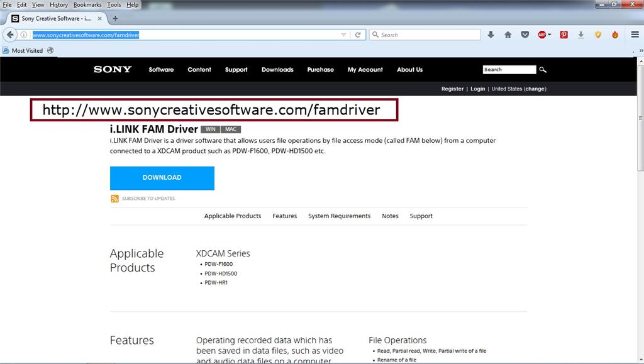Jump to Support section link in page nav

point(421,216)
